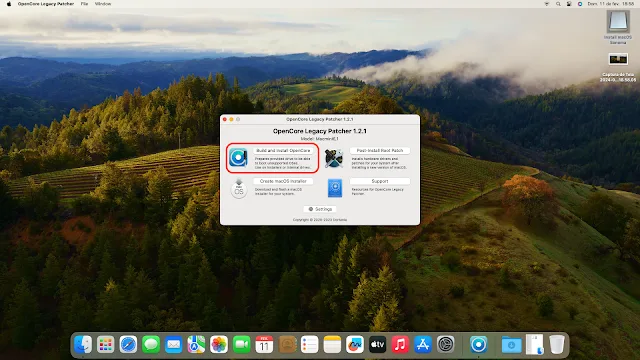640x360 pixels.
Task: Open Music from the dock
Action: click(x=400, y=344)
